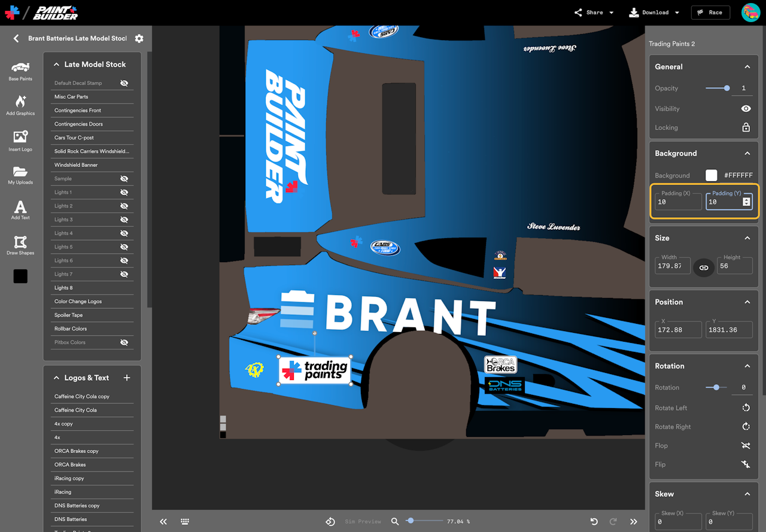Click the undo arrow icon
Screen dimensions: 766x532
pyautogui.click(x=594, y=521)
